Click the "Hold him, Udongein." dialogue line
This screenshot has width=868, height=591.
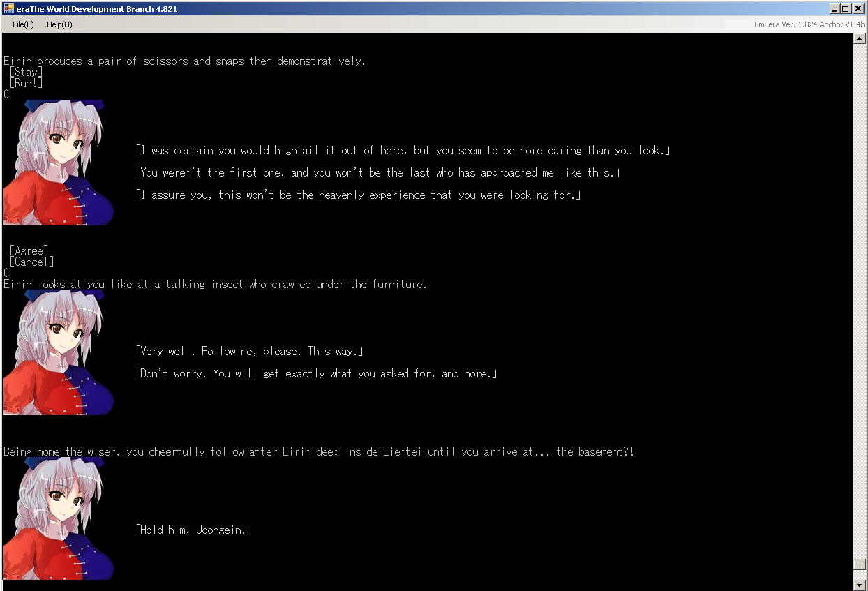[193, 530]
